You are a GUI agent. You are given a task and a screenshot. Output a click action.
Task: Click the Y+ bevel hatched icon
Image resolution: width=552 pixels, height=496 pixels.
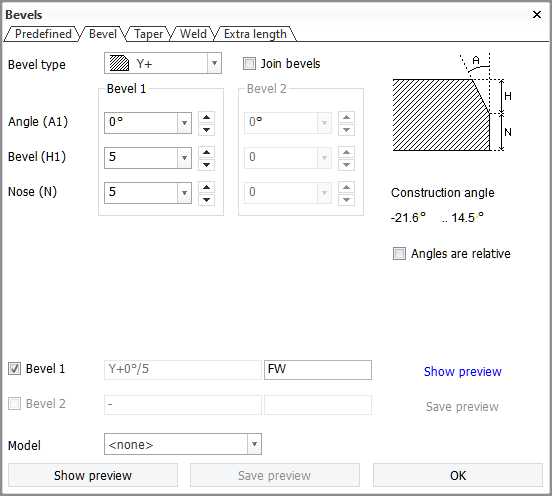click(119, 63)
